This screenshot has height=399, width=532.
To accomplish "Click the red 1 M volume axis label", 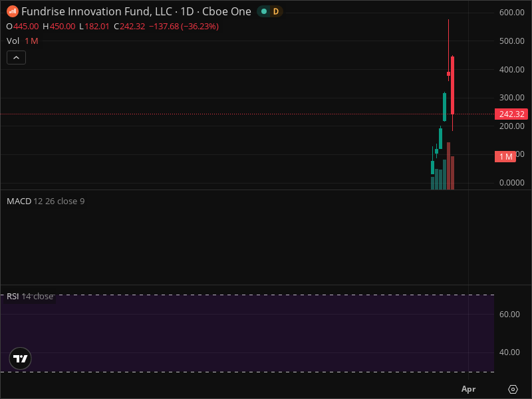I will pyautogui.click(x=505, y=157).
